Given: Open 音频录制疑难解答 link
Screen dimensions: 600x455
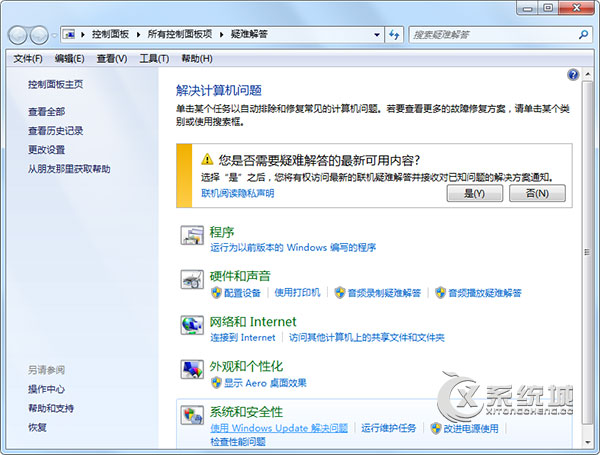Looking at the screenshot, I should tap(384, 293).
